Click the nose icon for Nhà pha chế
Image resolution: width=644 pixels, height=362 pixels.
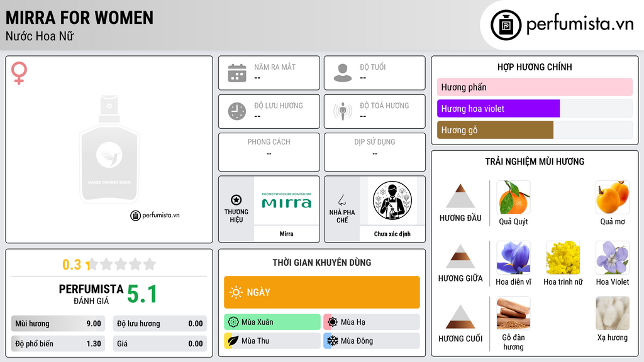[341, 200]
